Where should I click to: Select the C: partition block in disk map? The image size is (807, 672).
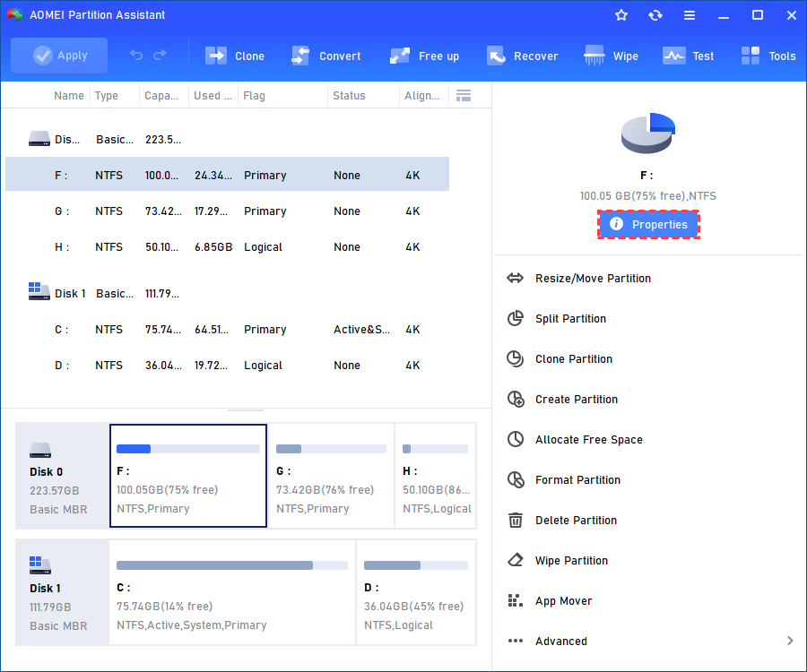point(232,591)
